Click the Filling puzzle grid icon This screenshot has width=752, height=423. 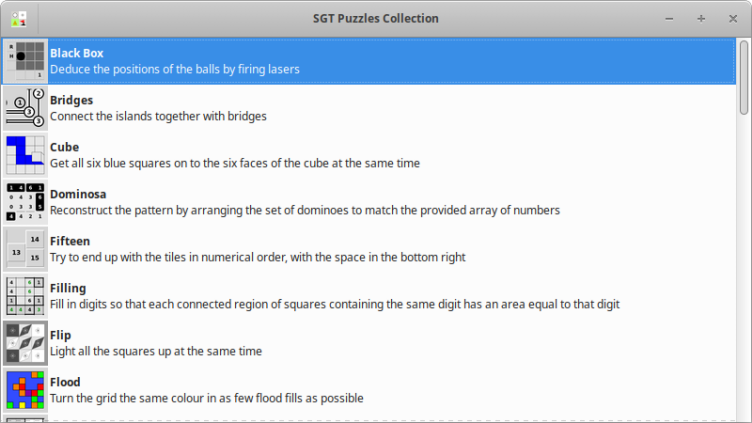pyautogui.click(x=25, y=296)
